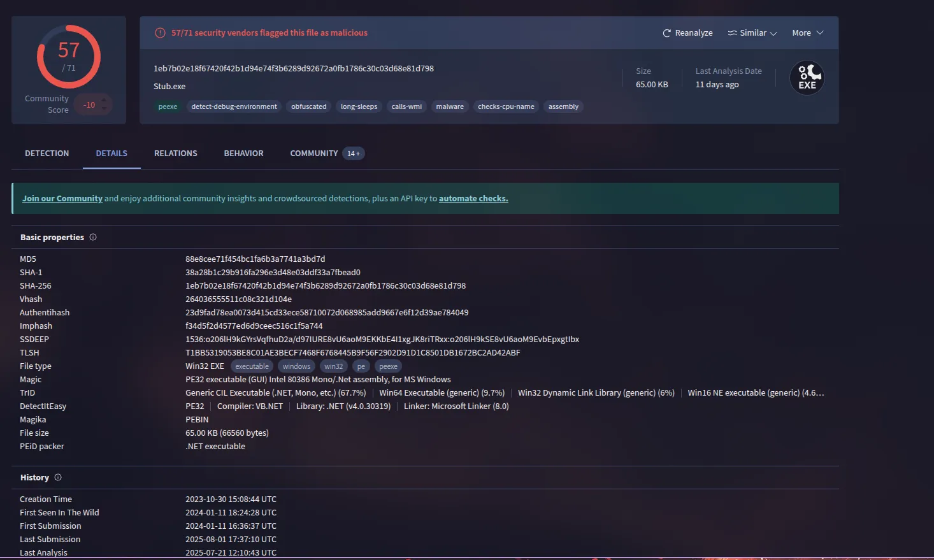The height and width of the screenshot is (560, 934).
Task: Click the 57/71 detection score ring
Action: [x=69, y=57]
